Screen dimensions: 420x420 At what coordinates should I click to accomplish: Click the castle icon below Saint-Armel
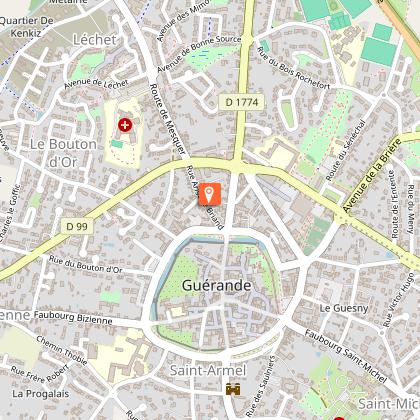[x=233, y=389]
